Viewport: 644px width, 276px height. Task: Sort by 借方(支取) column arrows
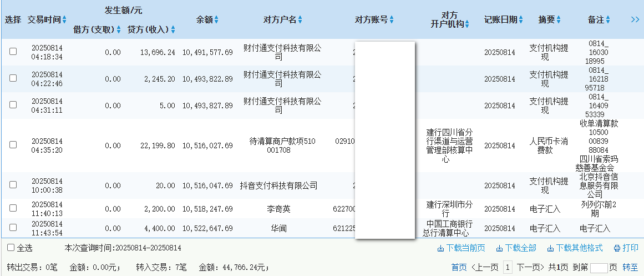click(x=119, y=29)
